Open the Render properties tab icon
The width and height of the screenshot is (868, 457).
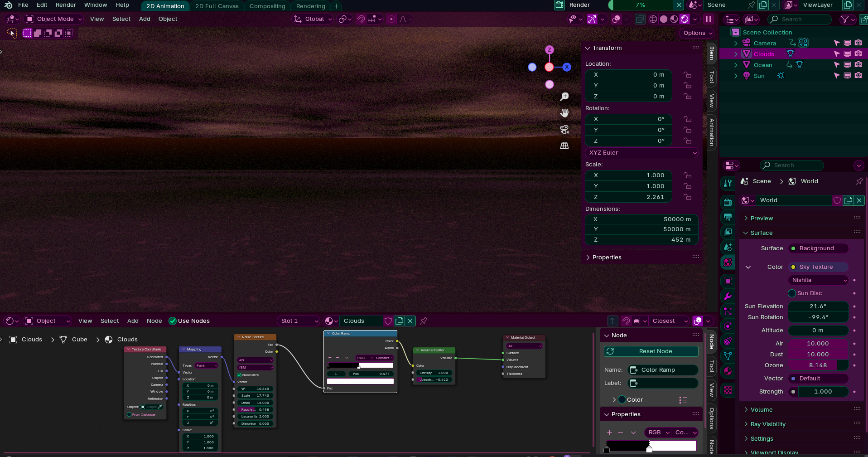(728, 202)
